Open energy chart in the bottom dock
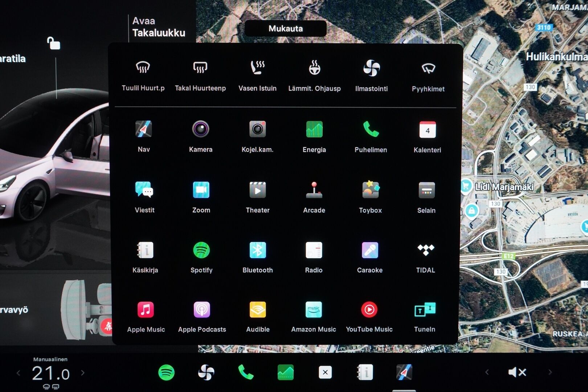 (x=286, y=372)
